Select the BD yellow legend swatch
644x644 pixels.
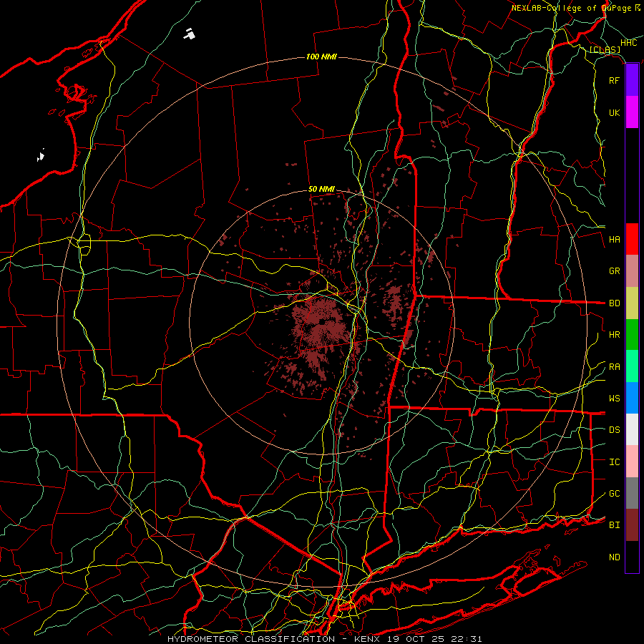[x=632, y=303]
